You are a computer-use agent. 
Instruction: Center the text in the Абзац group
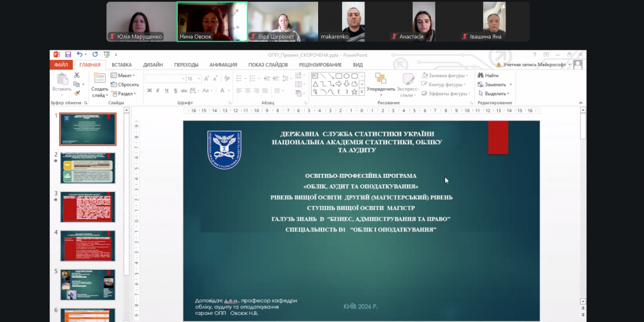click(248, 90)
